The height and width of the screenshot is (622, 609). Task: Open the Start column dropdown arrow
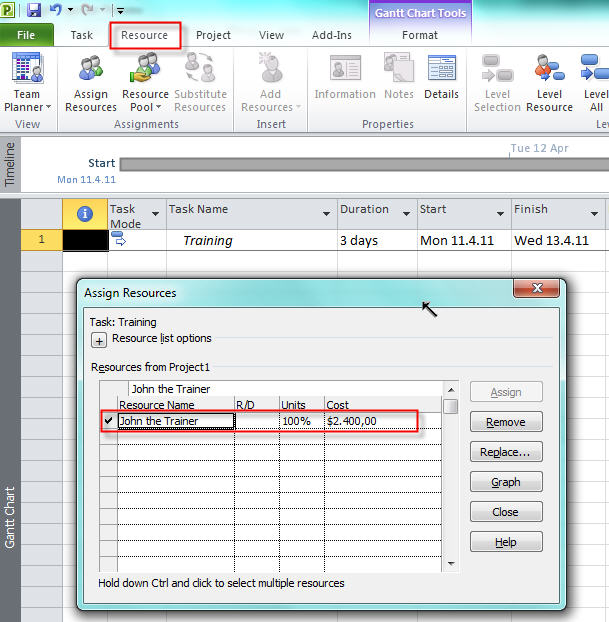click(x=497, y=214)
